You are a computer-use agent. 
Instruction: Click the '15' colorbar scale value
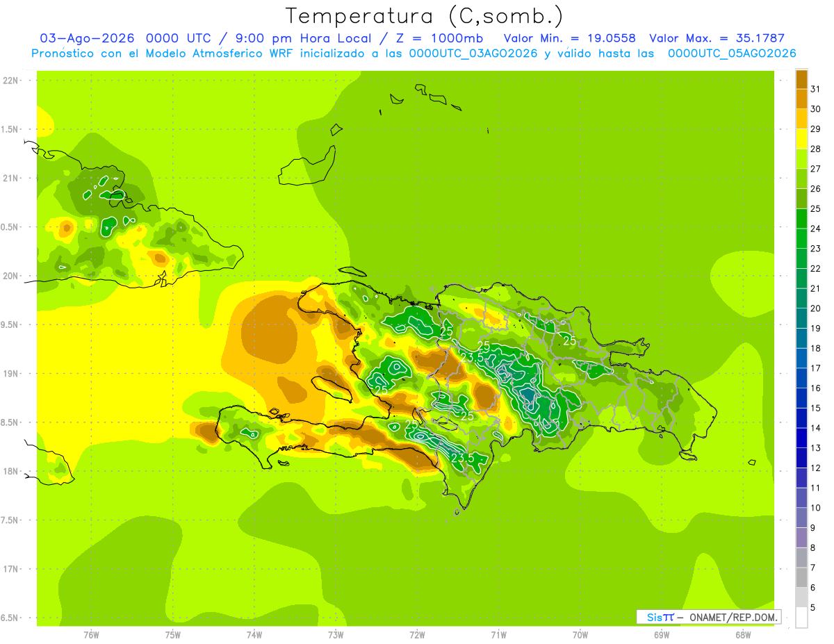coord(816,408)
